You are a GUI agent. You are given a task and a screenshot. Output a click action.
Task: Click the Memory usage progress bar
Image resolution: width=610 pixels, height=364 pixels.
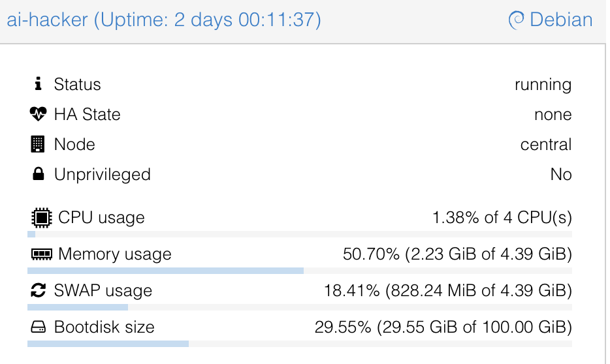pos(300,270)
